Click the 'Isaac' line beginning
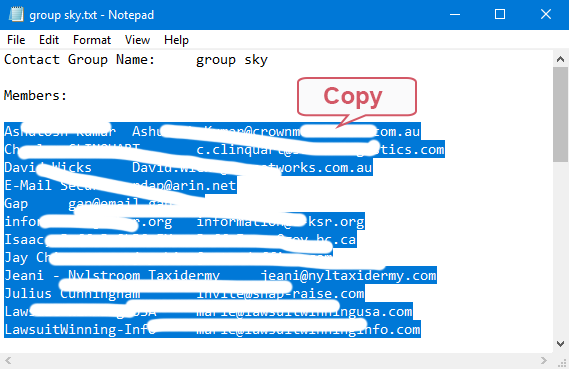This screenshot has width=569, height=369. click(24, 239)
